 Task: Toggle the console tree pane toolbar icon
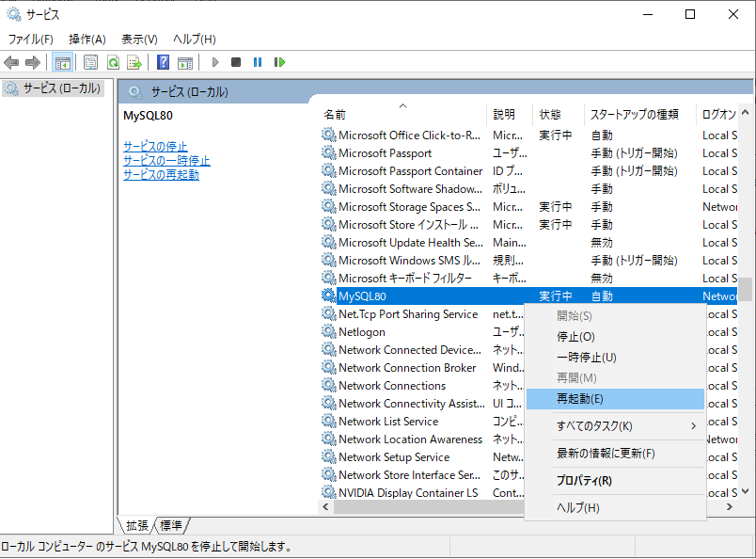pyautogui.click(x=63, y=62)
